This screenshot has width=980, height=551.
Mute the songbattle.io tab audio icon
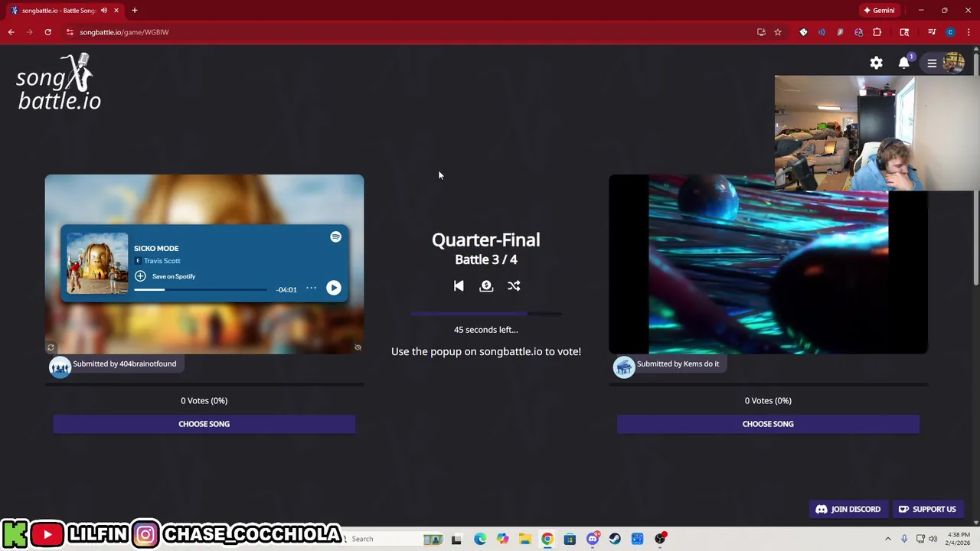(103, 11)
